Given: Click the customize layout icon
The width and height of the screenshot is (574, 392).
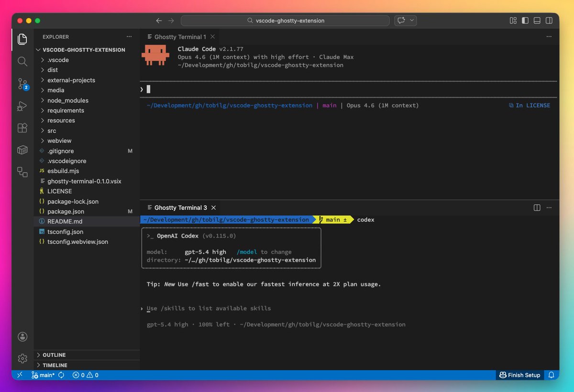Looking at the screenshot, I should coord(513,21).
